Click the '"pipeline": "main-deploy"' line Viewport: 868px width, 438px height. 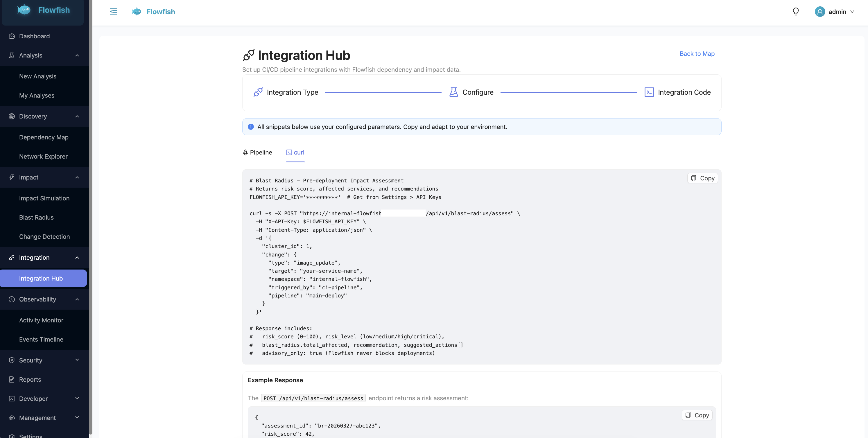pos(307,295)
